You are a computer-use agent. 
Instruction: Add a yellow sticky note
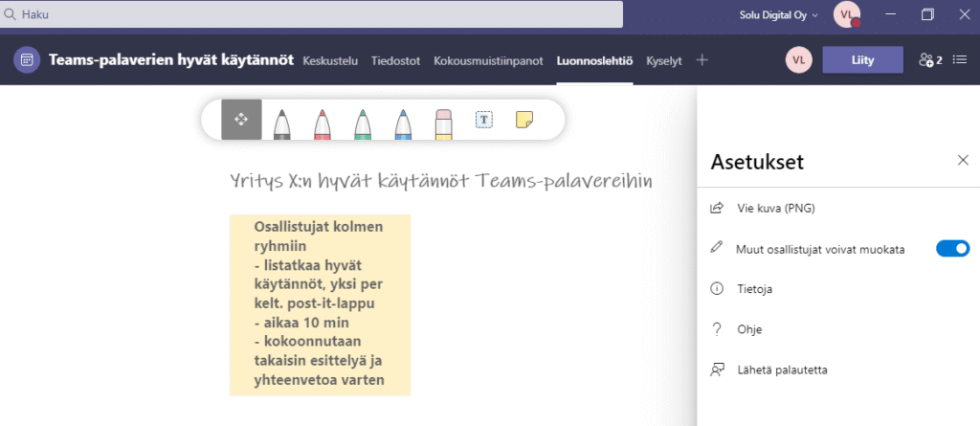click(524, 120)
